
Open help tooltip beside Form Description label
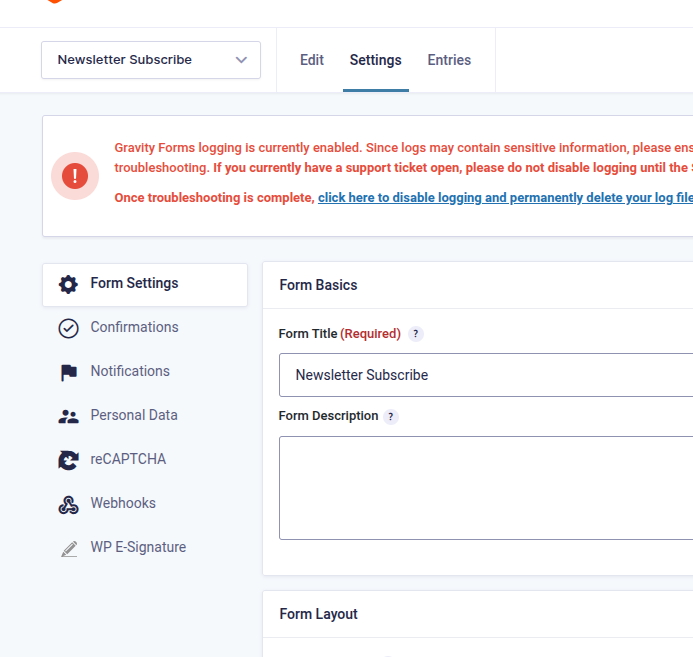point(391,416)
